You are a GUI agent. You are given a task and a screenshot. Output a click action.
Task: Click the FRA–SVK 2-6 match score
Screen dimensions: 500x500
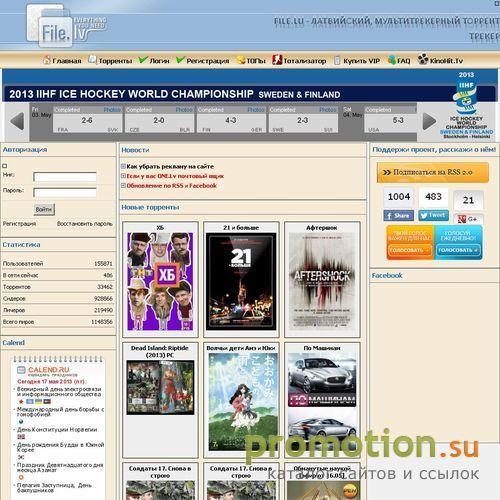87,120
